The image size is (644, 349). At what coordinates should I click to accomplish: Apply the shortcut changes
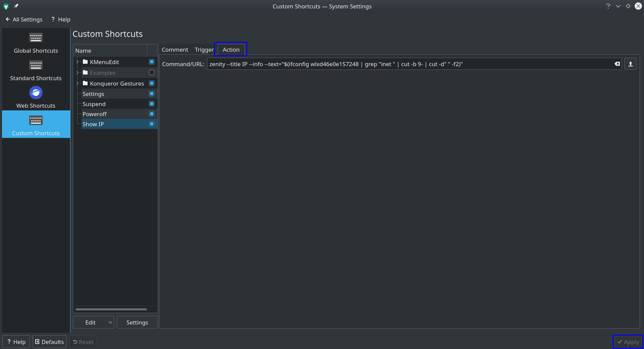pos(628,342)
